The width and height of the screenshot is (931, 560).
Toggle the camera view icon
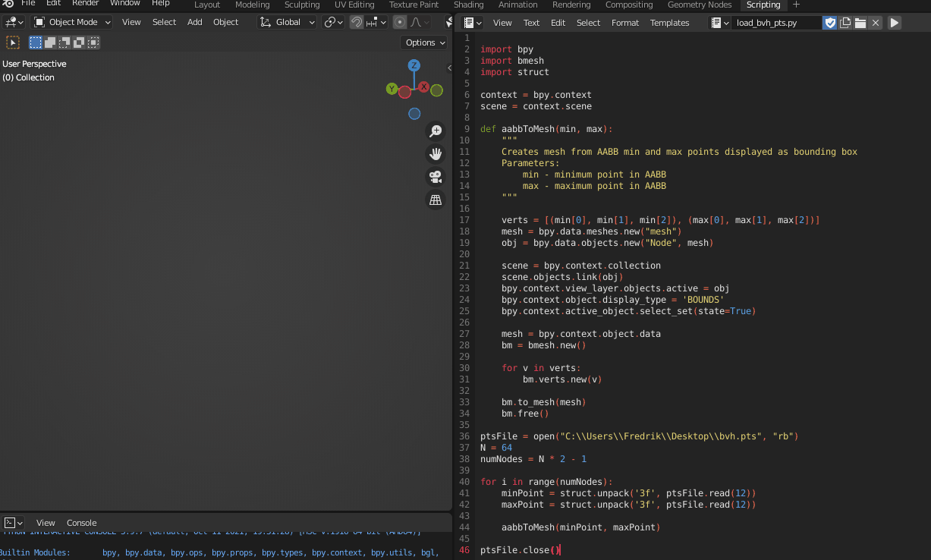point(436,177)
